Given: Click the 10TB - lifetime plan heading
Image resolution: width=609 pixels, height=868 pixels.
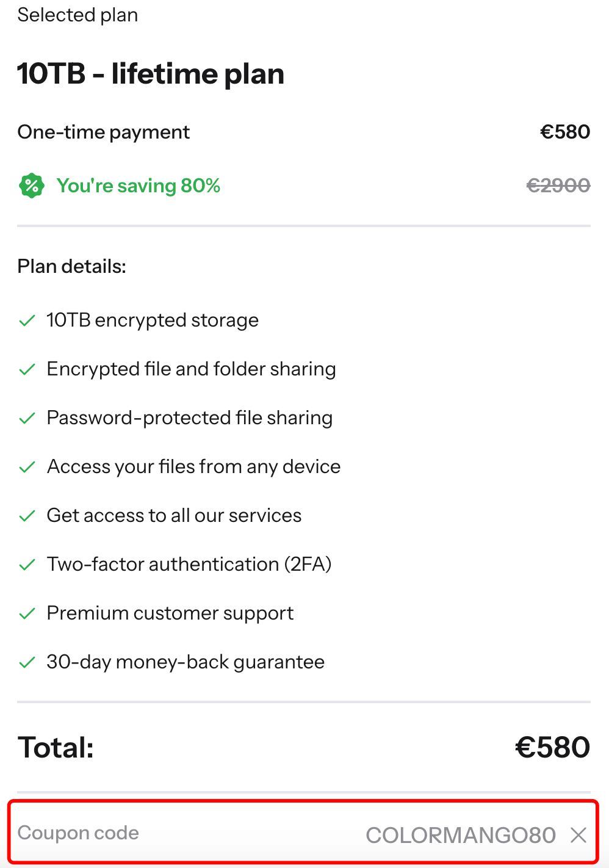Looking at the screenshot, I should [x=150, y=73].
